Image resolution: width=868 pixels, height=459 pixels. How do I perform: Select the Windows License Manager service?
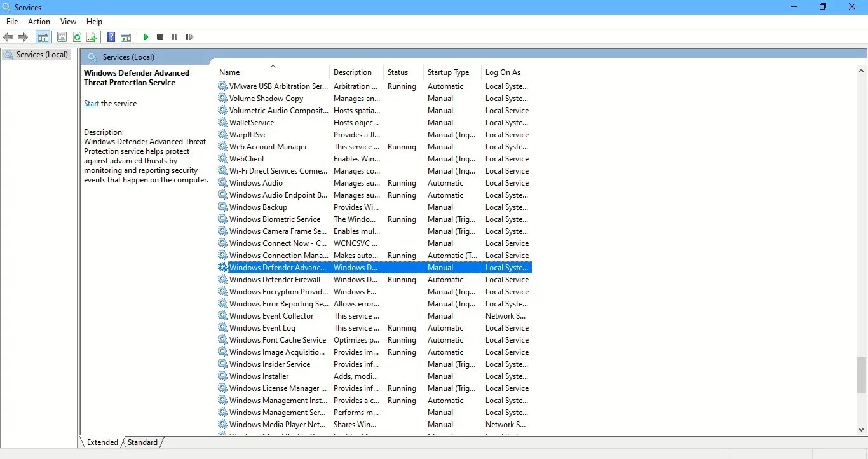pyautogui.click(x=375, y=388)
